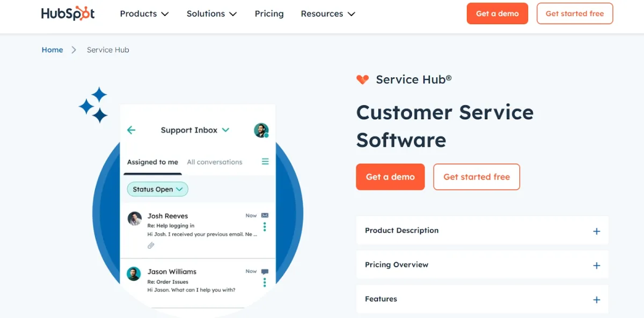The width and height of the screenshot is (644, 318).
Task: Go to Pricing in the navigation bar
Action: coord(269,14)
